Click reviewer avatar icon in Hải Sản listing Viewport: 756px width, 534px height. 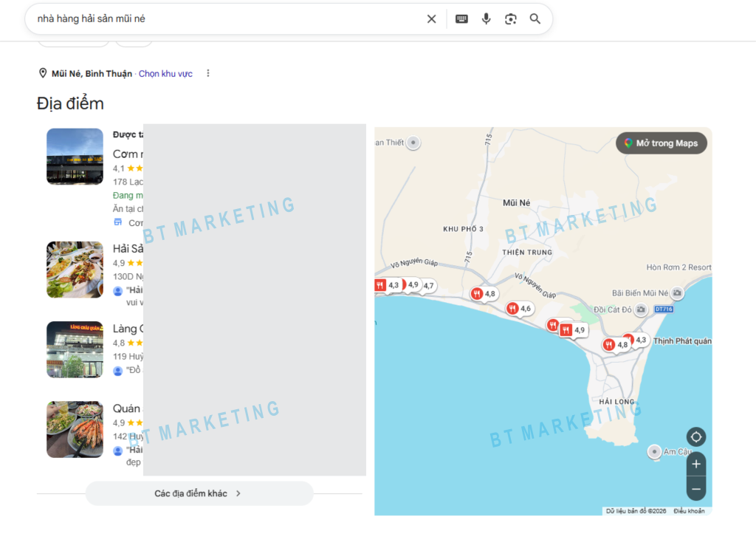coord(117,291)
